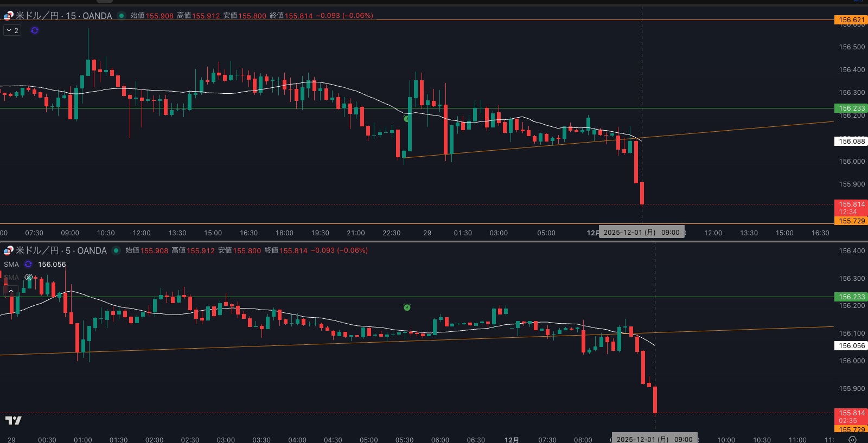Click the green market status dot in 5-minute chart
Viewport: 868px width, 443px height.
pyautogui.click(x=116, y=251)
